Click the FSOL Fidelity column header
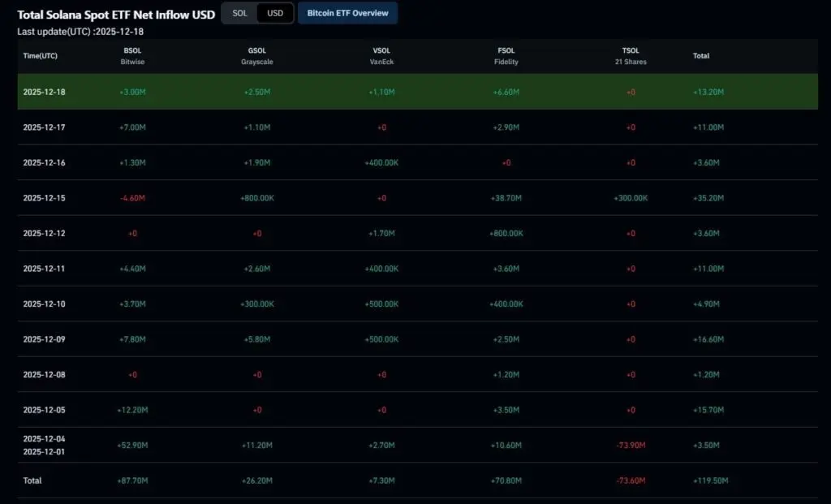Image resolution: width=831 pixels, height=504 pixels. pyautogui.click(x=506, y=55)
